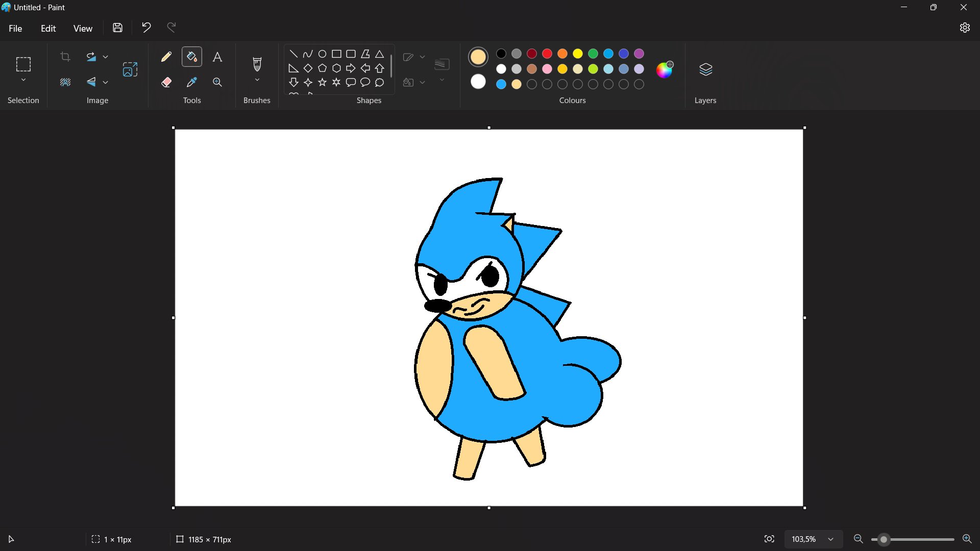This screenshot has height=551, width=980.
Task: Select Colour 2 white swatch
Action: coord(478,82)
